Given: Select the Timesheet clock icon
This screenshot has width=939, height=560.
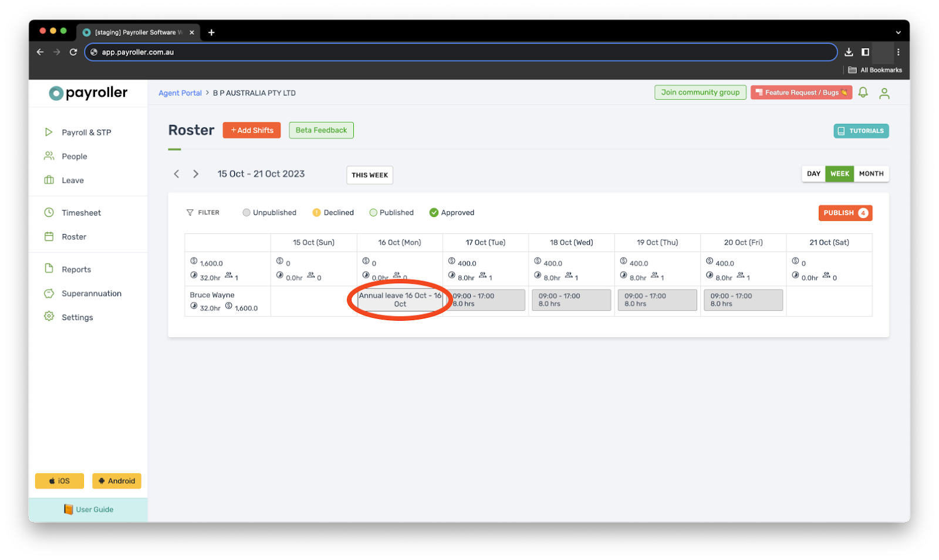Looking at the screenshot, I should 49,212.
